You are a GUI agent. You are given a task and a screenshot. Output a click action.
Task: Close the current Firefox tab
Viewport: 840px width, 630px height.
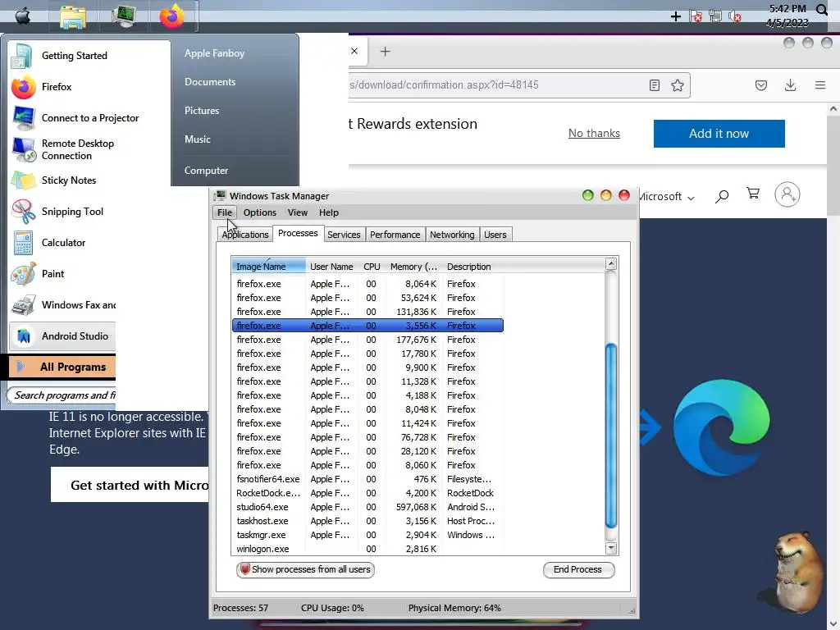point(354,51)
